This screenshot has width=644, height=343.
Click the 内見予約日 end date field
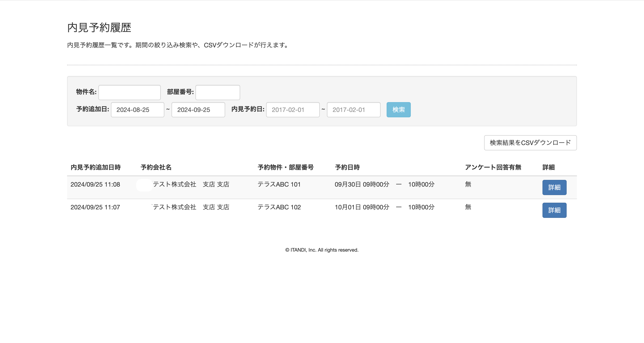coord(354,109)
